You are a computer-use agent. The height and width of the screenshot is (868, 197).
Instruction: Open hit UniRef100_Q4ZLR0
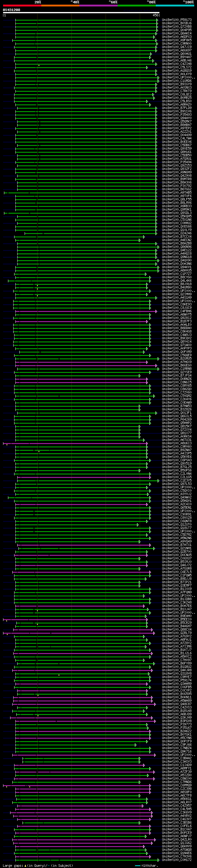point(177,839)
